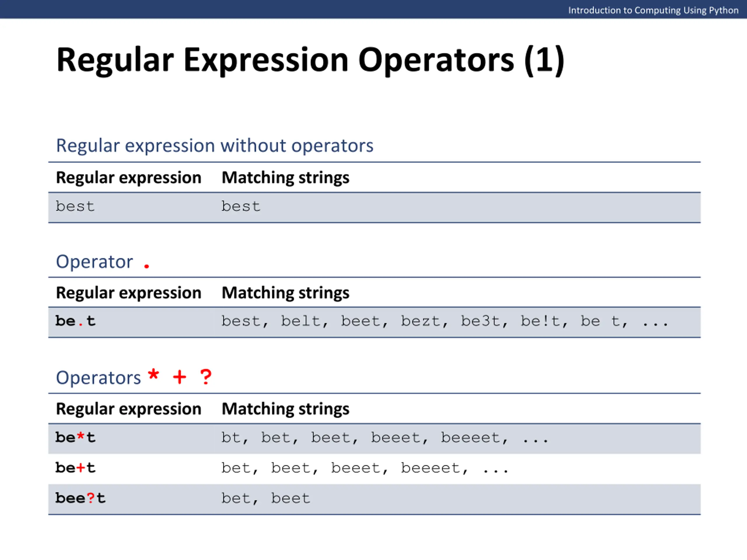The image size is (747, 560).
Task: Select the heading Regular expression without operators
Action: (x=215, y=146)
